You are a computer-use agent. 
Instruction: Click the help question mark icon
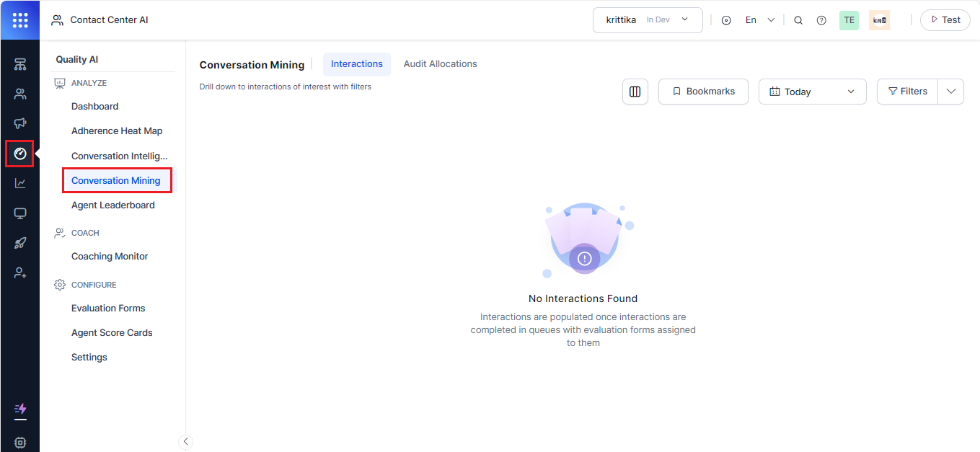(x=821, y=19)
